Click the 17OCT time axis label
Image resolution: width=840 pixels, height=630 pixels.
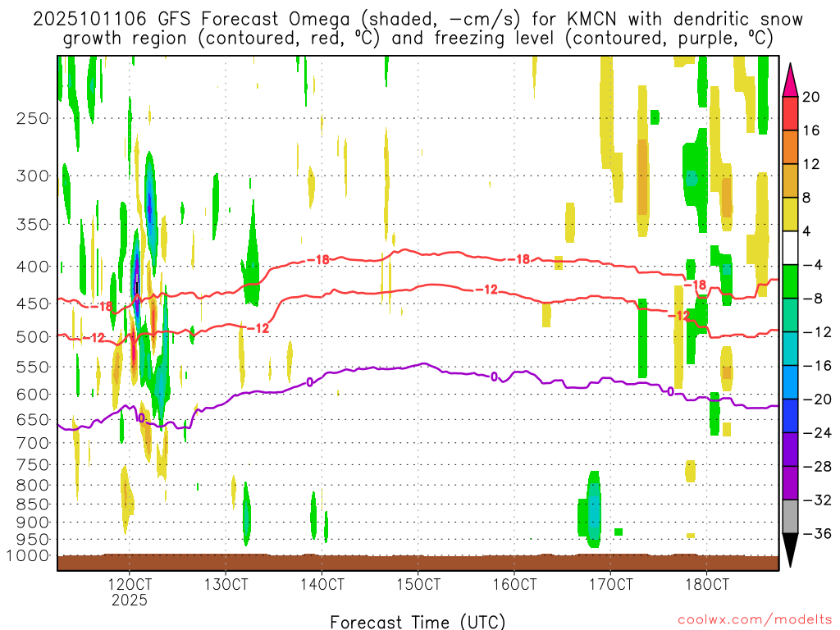tap(610, 584)
